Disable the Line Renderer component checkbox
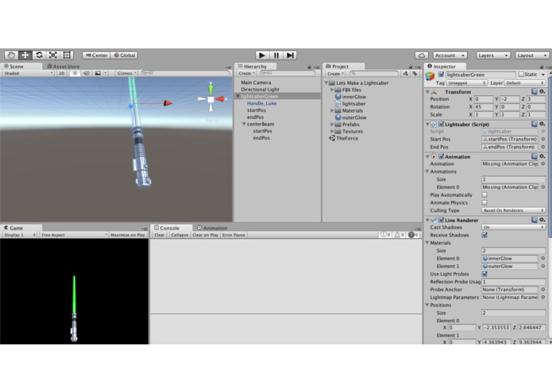The width and height of the screenshot is (552, 392). tap(441, 220)
